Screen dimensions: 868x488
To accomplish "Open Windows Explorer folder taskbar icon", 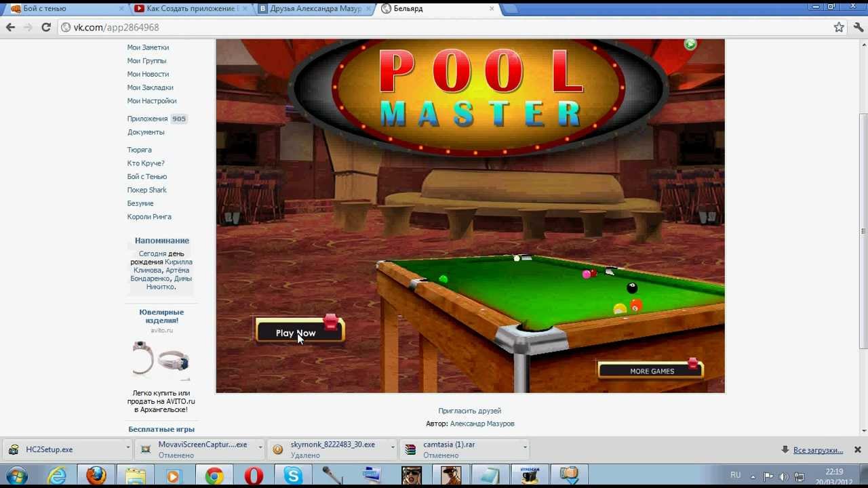I will (135, 476).
